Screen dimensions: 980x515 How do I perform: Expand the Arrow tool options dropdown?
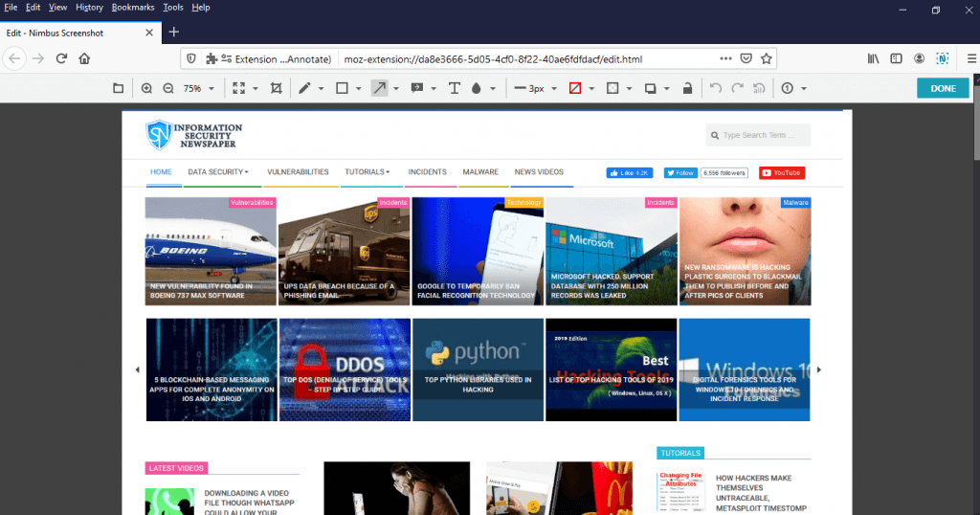pos(395,89)
